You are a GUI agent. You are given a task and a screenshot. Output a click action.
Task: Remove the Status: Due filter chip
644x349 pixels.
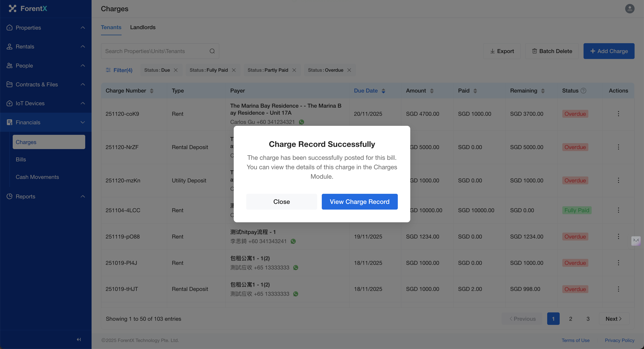click(x=176, y=70)
